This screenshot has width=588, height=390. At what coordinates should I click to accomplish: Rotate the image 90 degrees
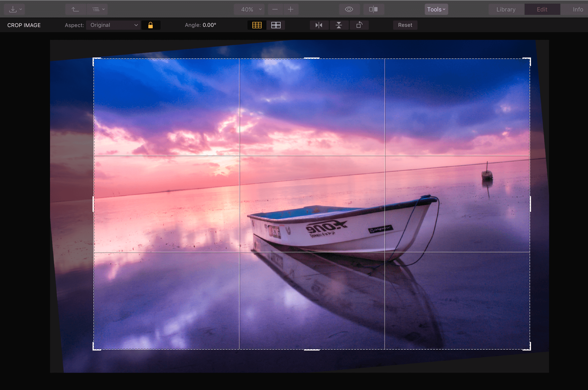(359, 25)
